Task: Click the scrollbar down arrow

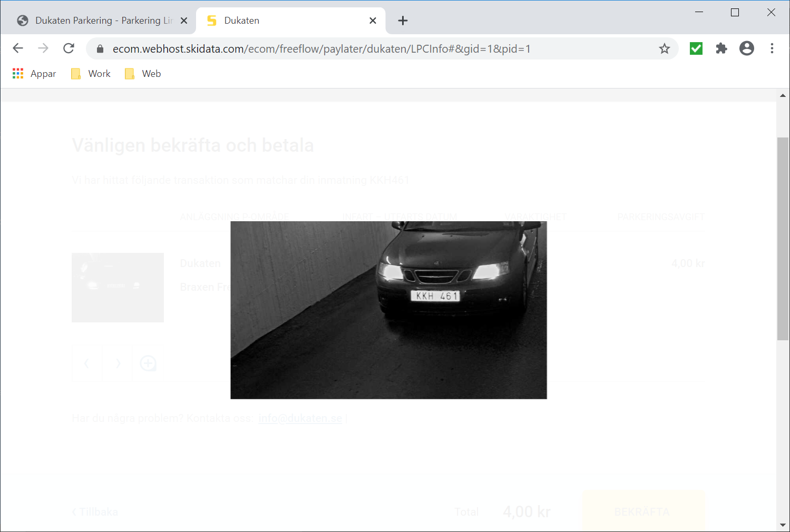Action: [783, 525]
